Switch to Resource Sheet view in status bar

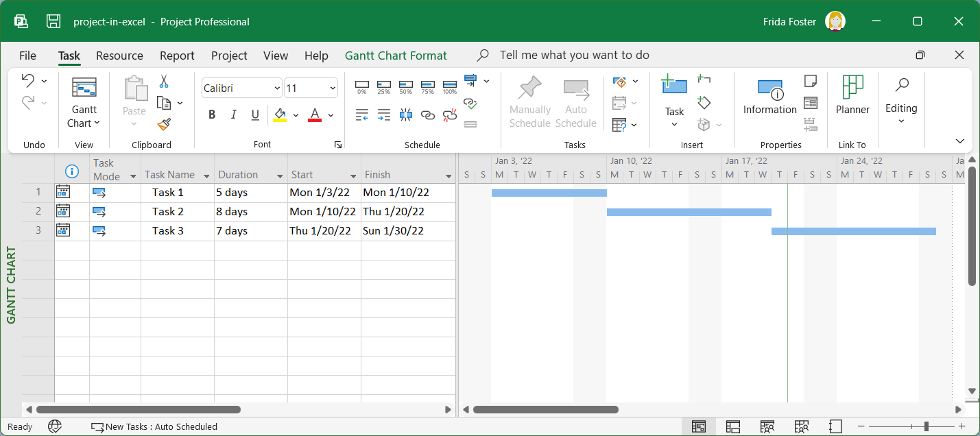801,426
